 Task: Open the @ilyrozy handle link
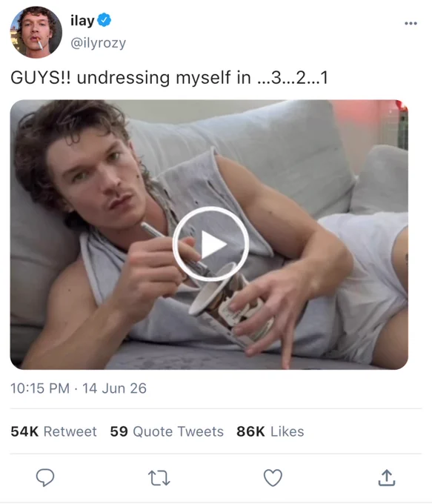pos(98,43)
